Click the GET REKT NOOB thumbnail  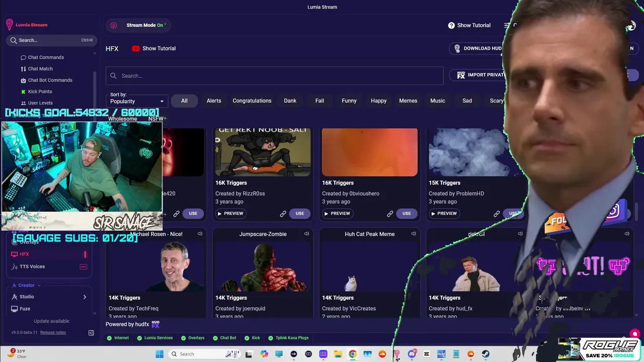[263, 152]
